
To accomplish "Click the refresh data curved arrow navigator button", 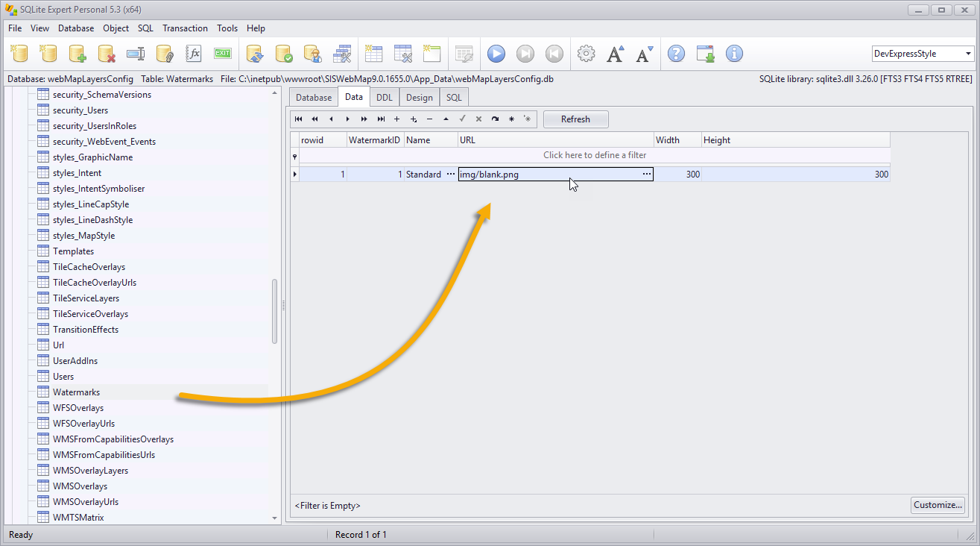I will [x=495, y=119].
